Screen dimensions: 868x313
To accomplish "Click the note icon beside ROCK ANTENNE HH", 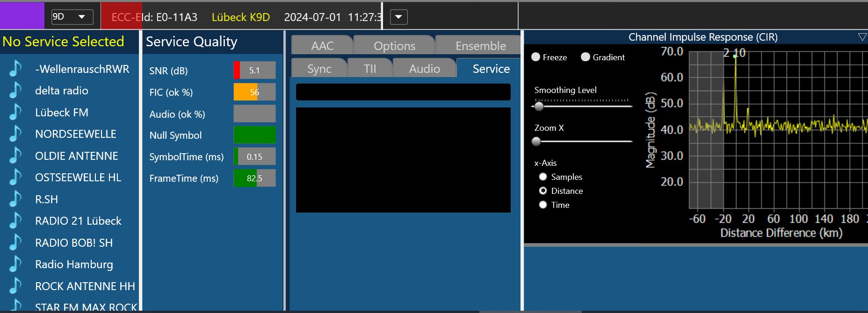I will (x=16, y=286).
